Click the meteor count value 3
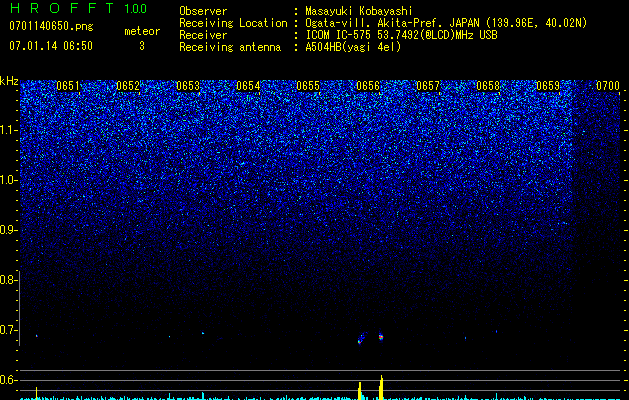Viewport: 629px width, 400px height. pyautogui.click(x=142, y=46)
